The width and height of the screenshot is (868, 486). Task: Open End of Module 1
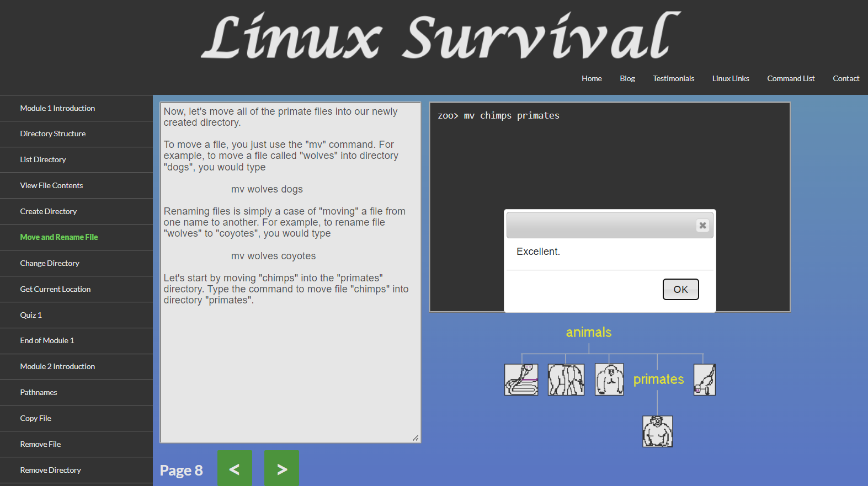76,340
